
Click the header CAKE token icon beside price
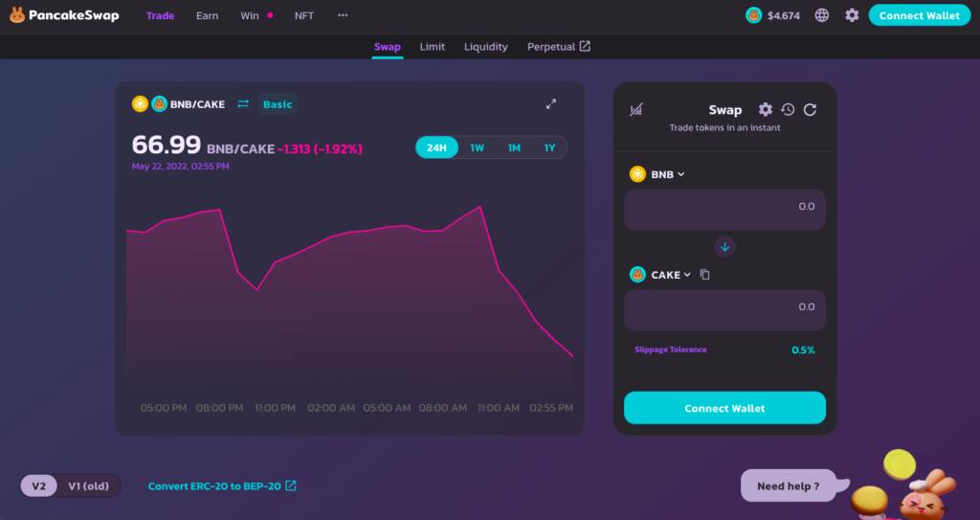(x=754, y=15)
